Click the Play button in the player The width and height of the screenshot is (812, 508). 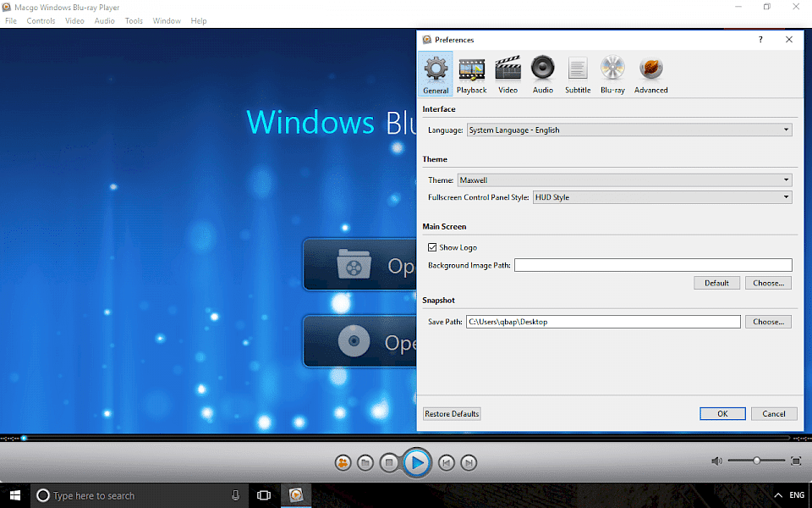click(x=417, y=462)
